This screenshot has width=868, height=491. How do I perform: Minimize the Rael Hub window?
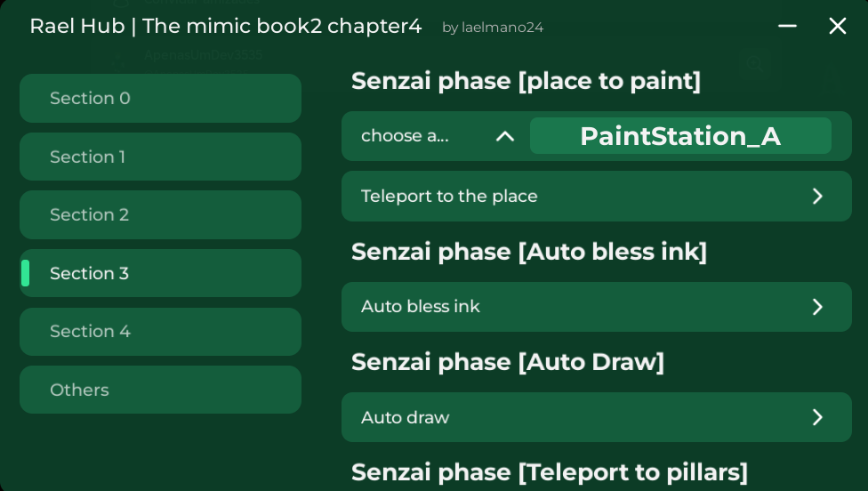point(787,27)
